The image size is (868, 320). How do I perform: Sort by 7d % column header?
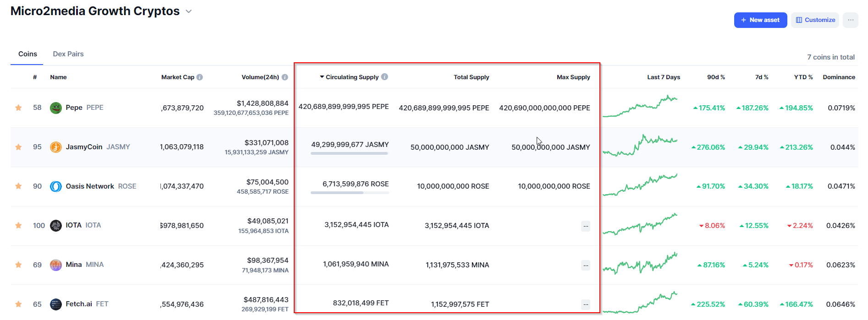pos(762,77)
